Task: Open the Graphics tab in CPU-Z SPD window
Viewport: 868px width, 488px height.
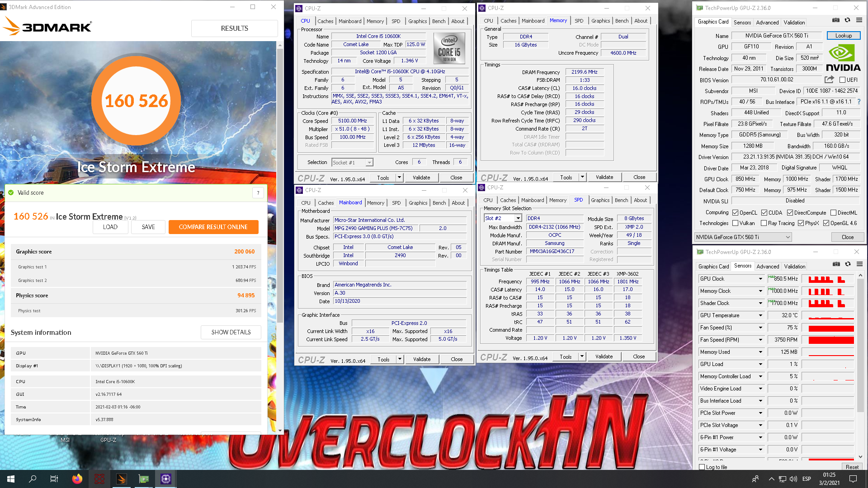Action: pos(600,200)
